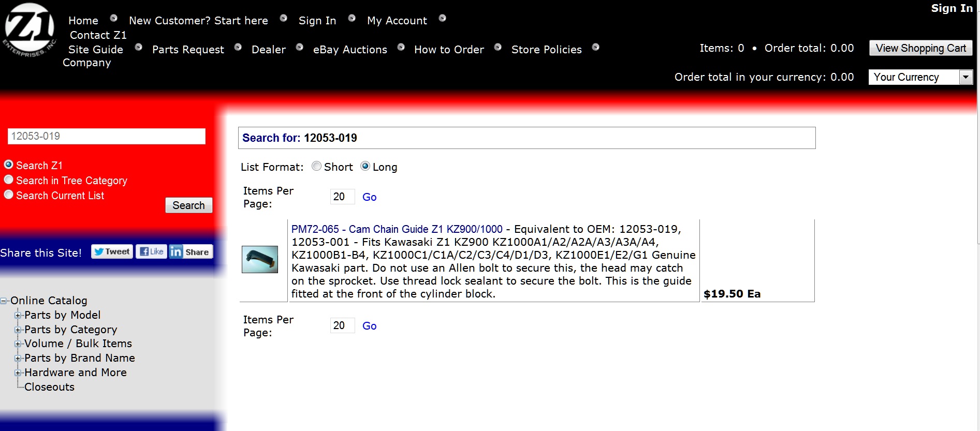Open My Account page
The height and width of the screenshot is (431, 980).
pyautogui.click(x=397, y=21)
